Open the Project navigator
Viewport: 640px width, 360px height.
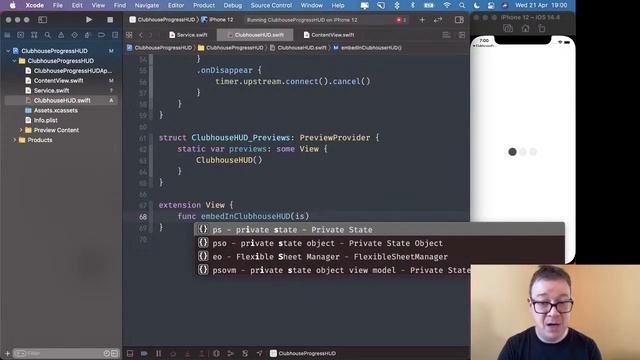point(7,35)
